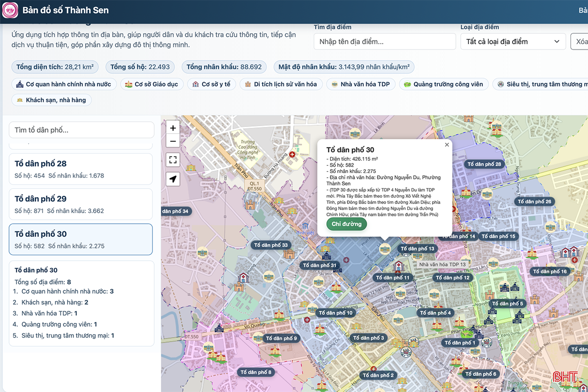Click the Mật độ nhân khẩu statistic chip
This screenshot has width=588, height=392.
(x=344, y=67)
